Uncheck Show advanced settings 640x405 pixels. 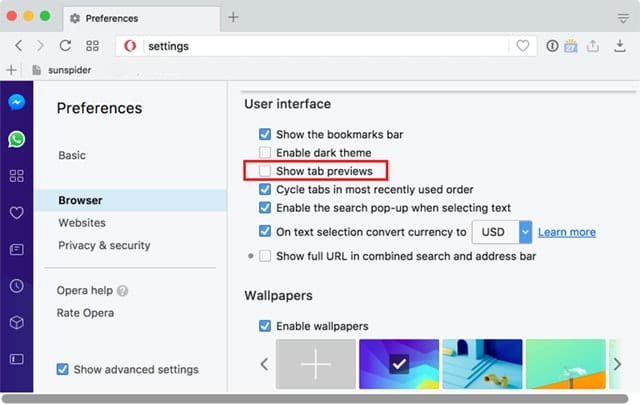point(63,369)
